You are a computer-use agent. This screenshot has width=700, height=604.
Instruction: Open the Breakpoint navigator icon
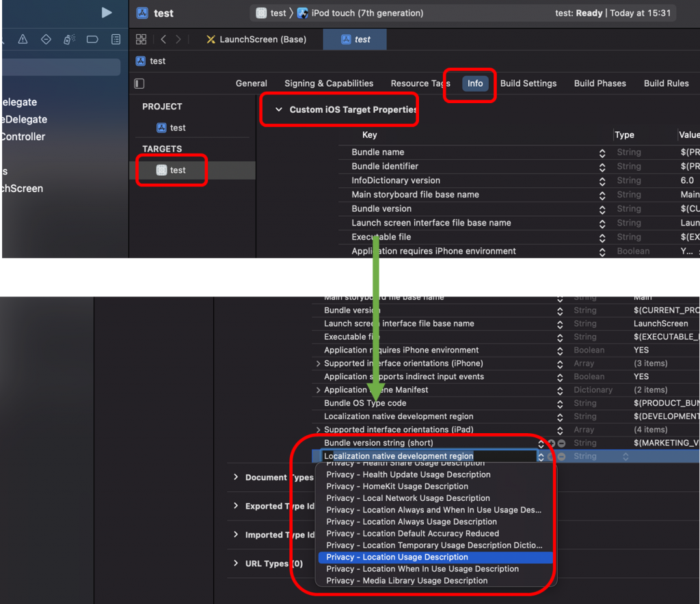pyautogui.click(x=92, y=40)
